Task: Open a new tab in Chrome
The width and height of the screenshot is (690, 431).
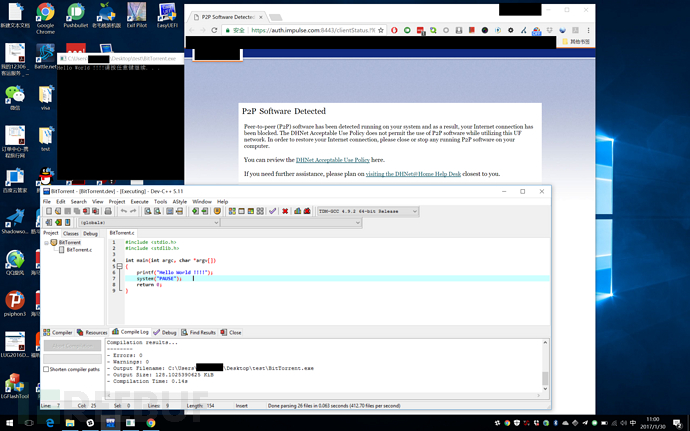Action: [275, 17]
